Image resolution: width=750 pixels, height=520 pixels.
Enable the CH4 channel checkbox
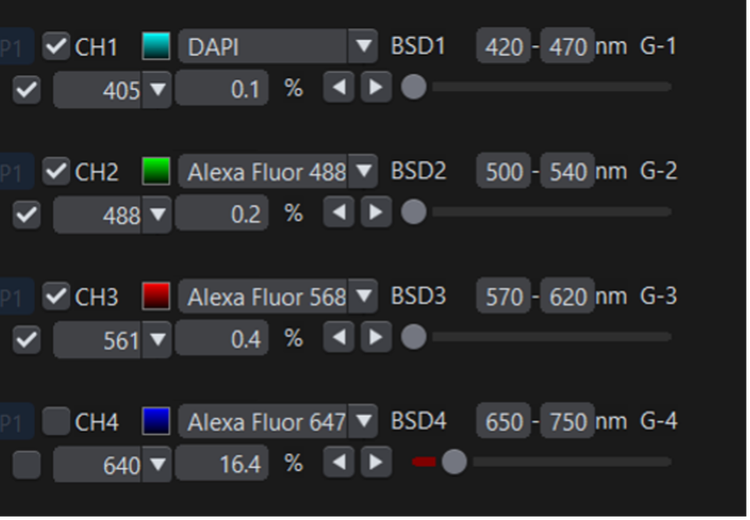pyautogui.click(x=56, y=422)
